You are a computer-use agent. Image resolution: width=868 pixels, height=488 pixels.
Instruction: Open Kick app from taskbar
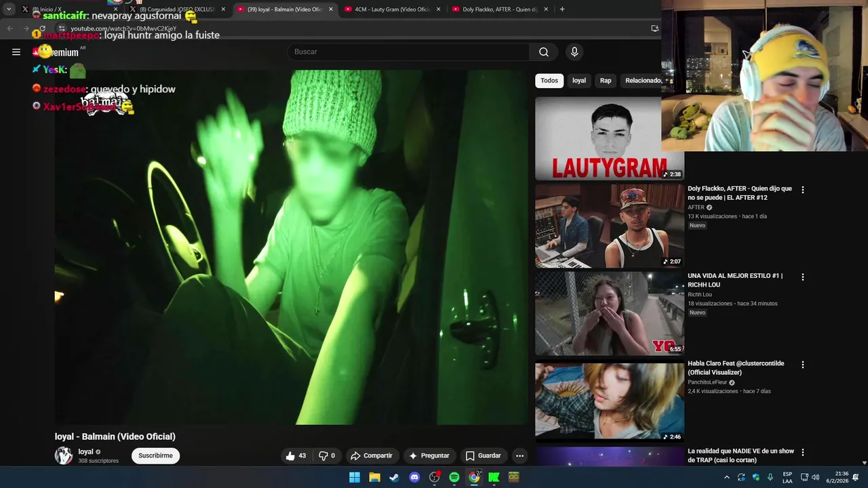494,477
